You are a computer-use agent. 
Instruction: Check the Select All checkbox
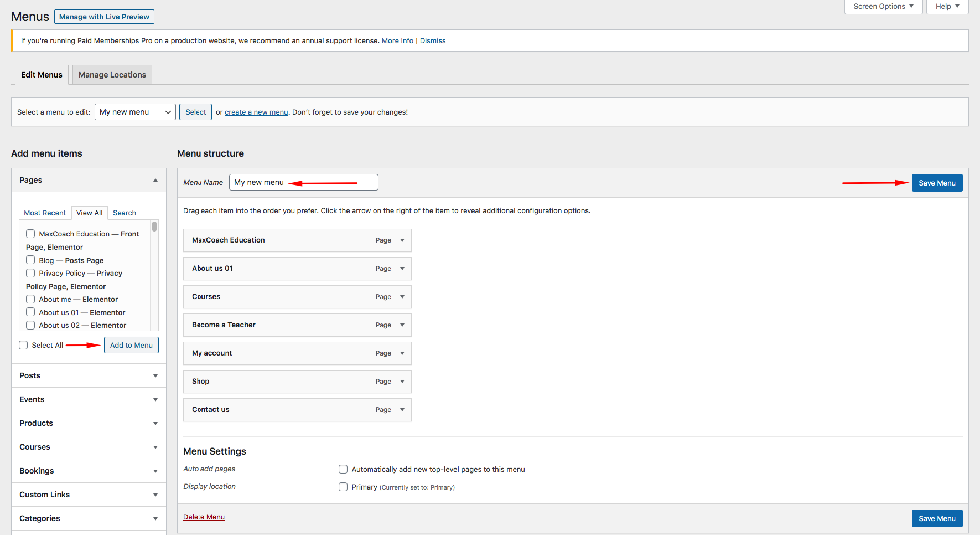(x=23, y=345)
